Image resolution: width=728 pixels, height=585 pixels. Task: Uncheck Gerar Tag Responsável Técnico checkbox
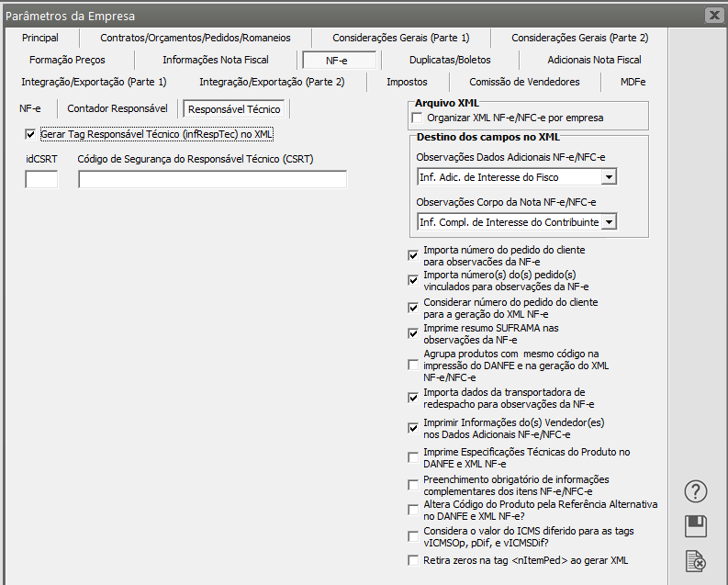pyautogui.click(x=31, y=134)
